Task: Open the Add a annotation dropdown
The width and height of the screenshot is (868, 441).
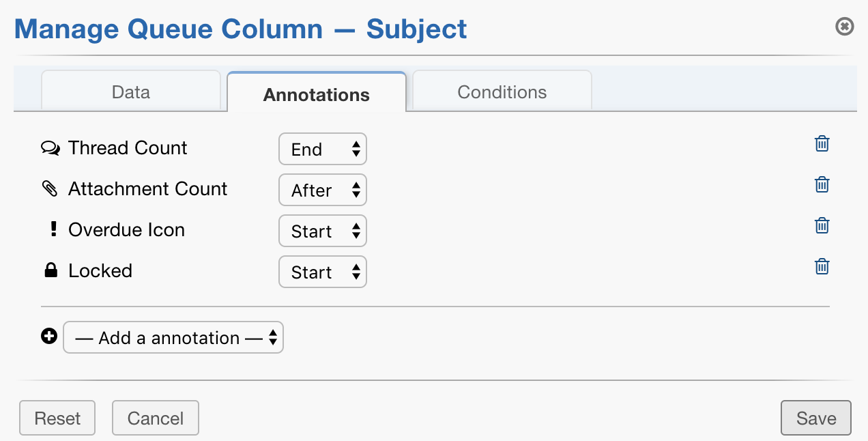Action: (173, 337)
